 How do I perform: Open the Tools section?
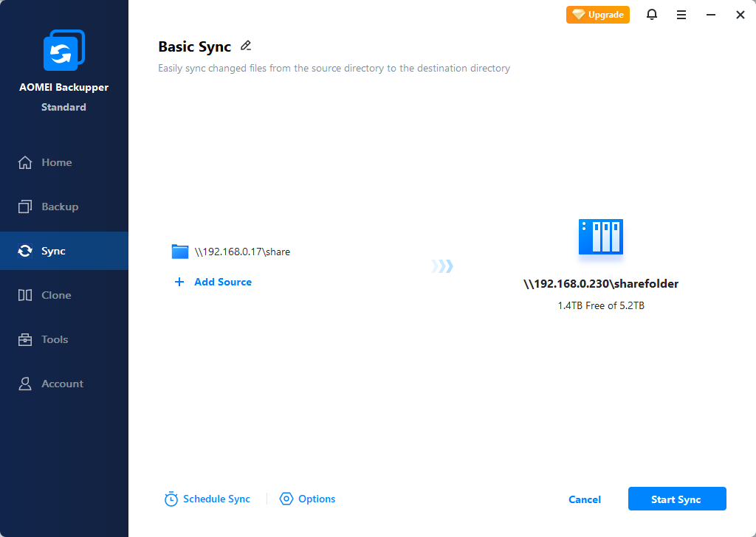[55, 339]
